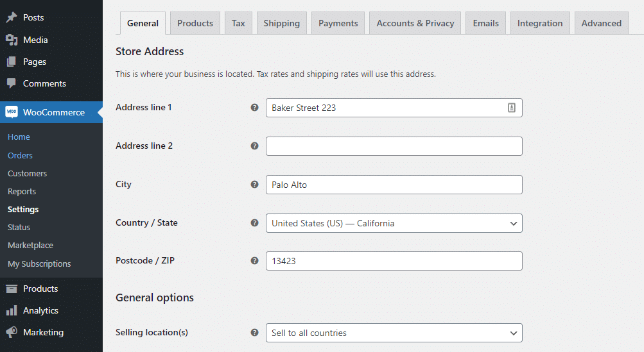Click the Posts pushpin icon in sidebar

(12, 18)
